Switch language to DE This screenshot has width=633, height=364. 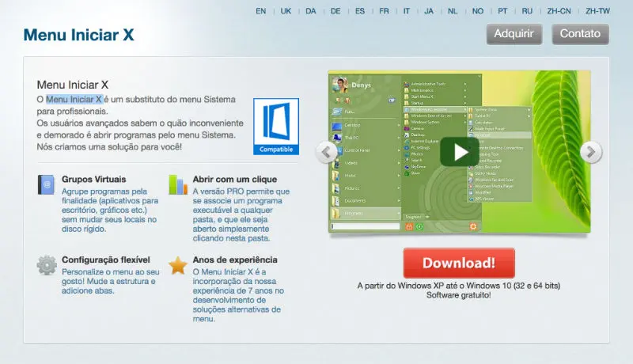point(335,11)
